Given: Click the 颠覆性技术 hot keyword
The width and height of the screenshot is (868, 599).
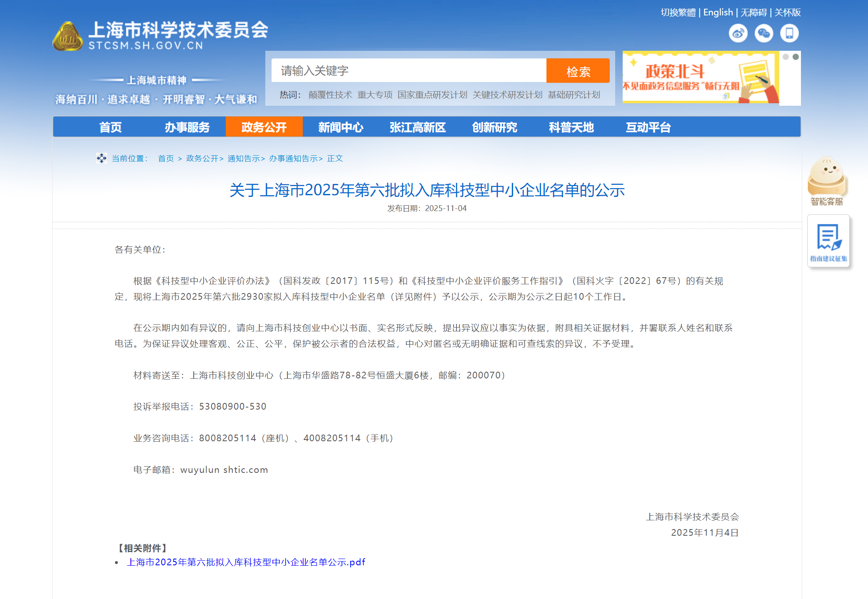Looking at the screenshot, I should click(x=330, y=95).
